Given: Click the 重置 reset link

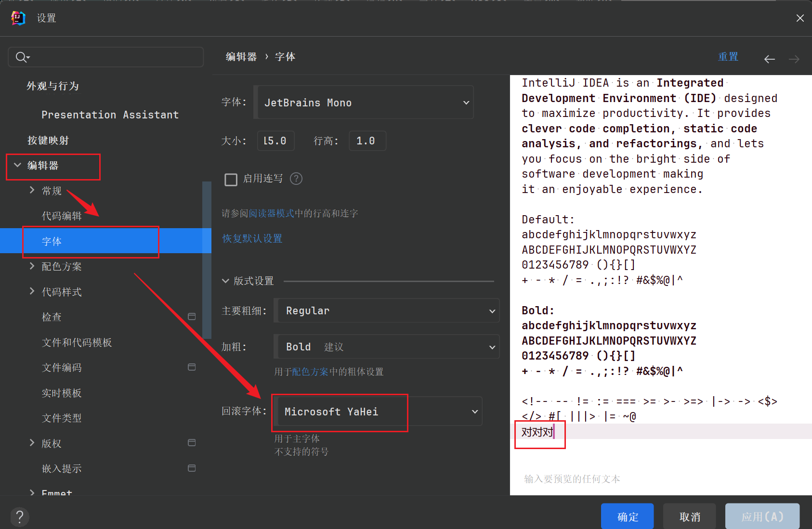Looking at the screenshot, I should click(728, 57).
